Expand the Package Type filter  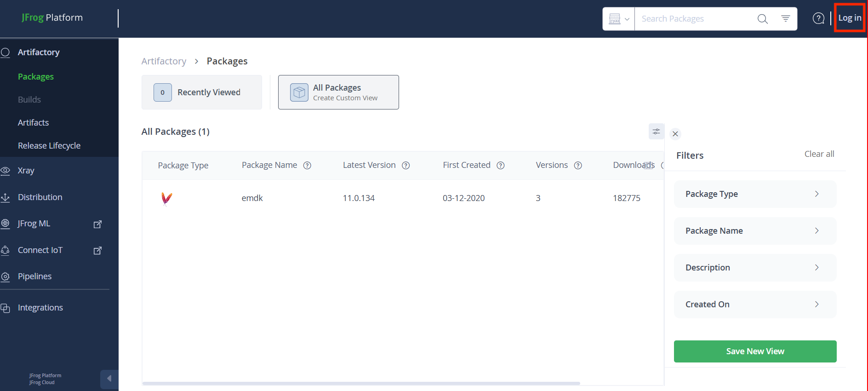tap(755, 194)
